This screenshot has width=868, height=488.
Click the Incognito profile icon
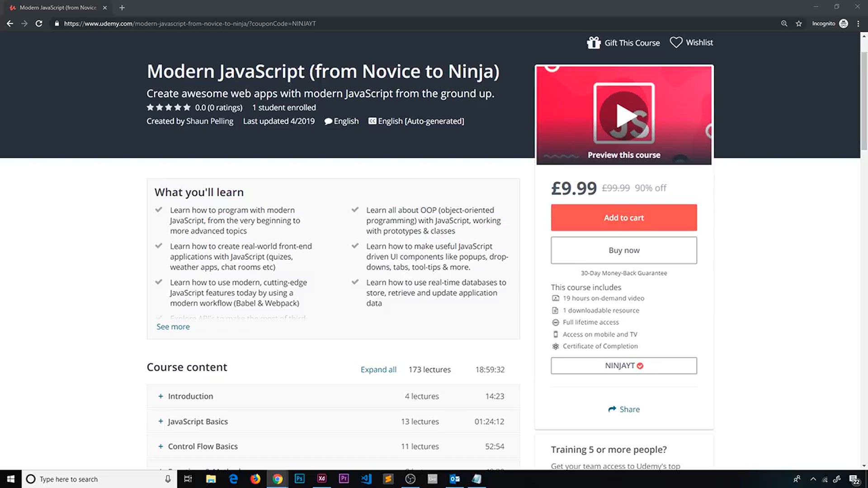point(844,23)
